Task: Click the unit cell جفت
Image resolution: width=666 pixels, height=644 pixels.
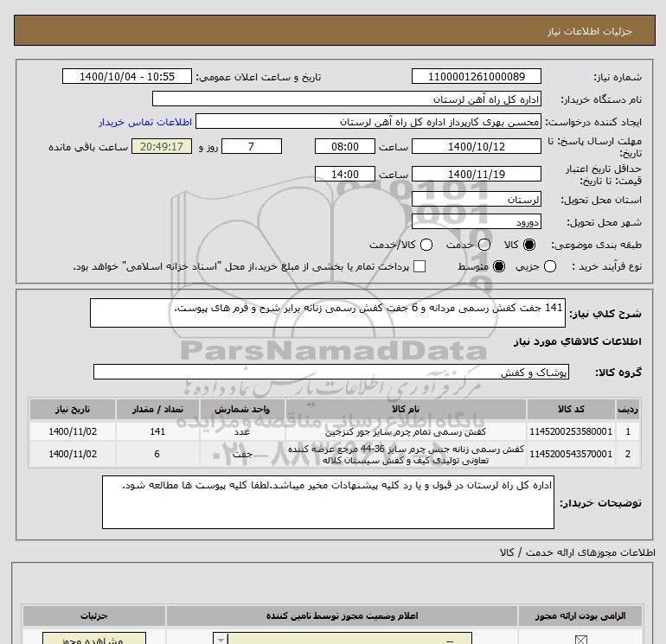Action: pos(242,454)
